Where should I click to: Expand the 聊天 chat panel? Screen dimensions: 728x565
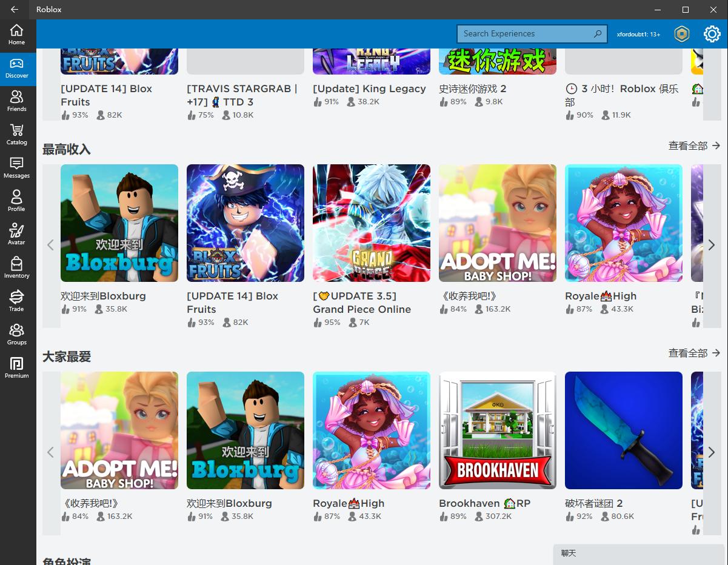pyautogui.click(x=638, y=553)
